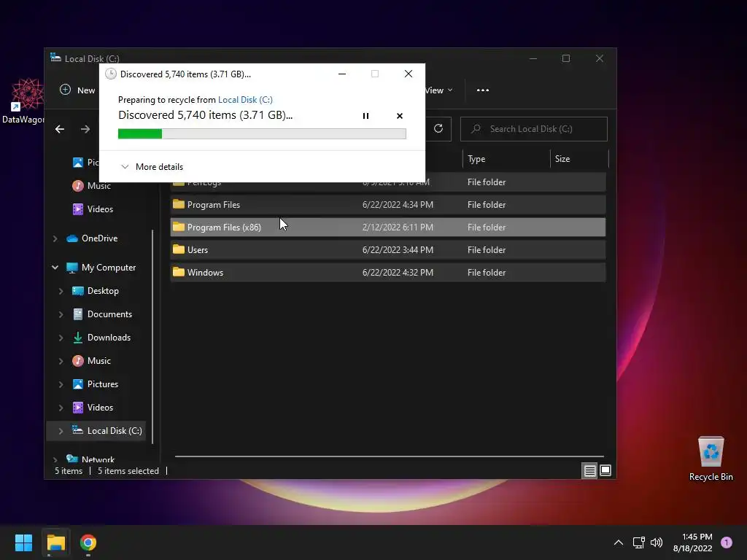Viewport: 747px width, 560px height.
Task: Cancel the recycle operation with the X
Action: pyautogui.click(x=399, y=116)
